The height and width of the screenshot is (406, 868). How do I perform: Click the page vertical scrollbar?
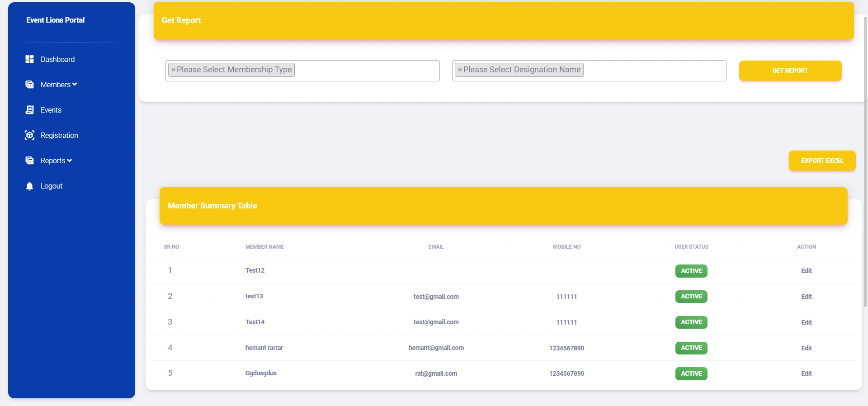[x=865, y=163]
